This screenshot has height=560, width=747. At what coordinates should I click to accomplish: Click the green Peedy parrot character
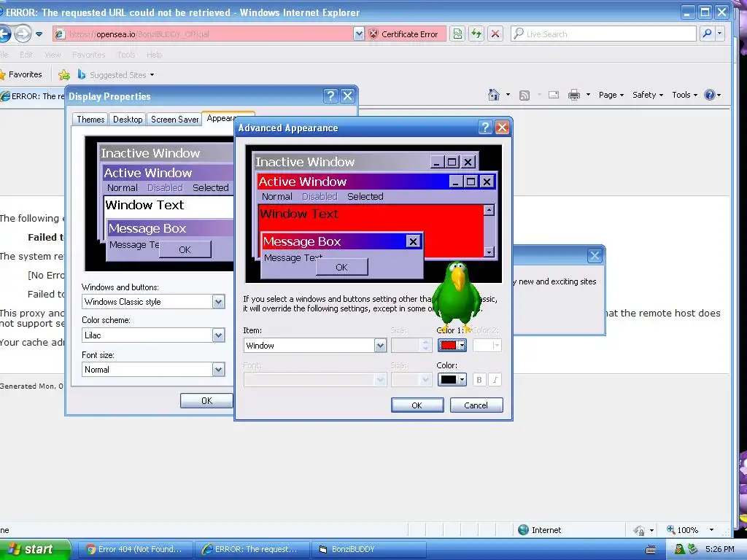pos(457,296)
